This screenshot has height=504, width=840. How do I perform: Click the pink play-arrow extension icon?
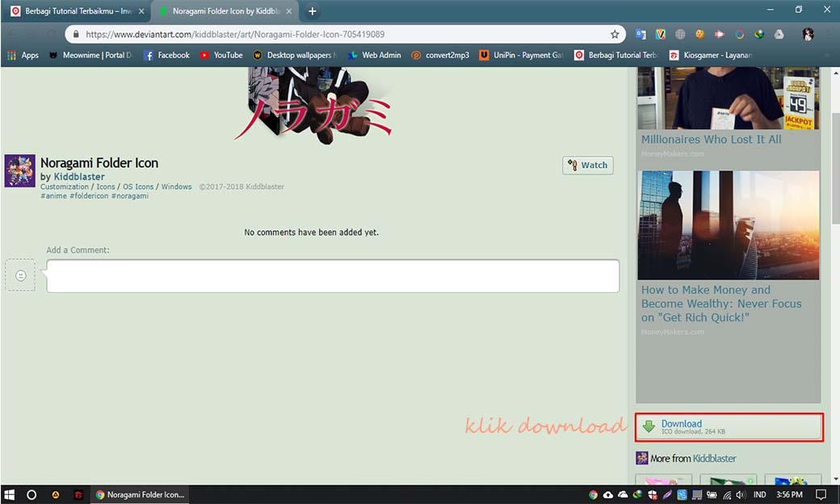[720, 34]
